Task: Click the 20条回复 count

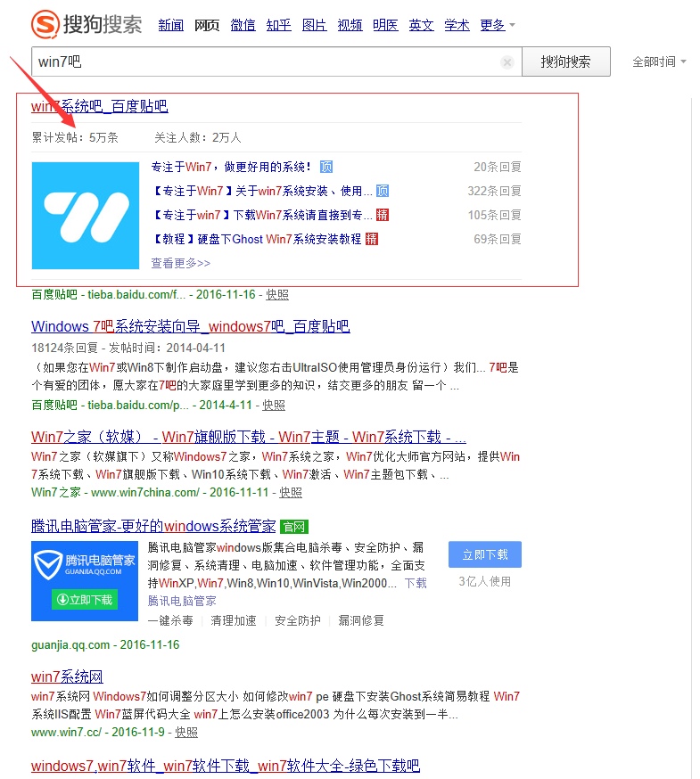Action: pos(498,167)
